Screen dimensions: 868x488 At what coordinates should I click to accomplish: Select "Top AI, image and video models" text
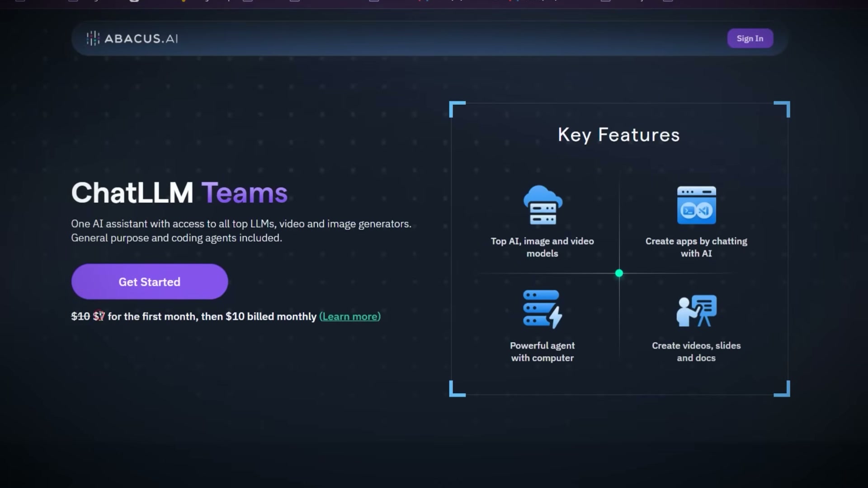point(542,247)
